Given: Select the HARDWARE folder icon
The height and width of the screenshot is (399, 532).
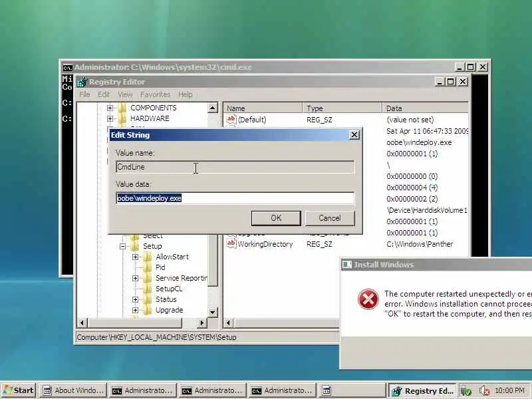Looking at the screenshot, I should click(x=122, y=118).
